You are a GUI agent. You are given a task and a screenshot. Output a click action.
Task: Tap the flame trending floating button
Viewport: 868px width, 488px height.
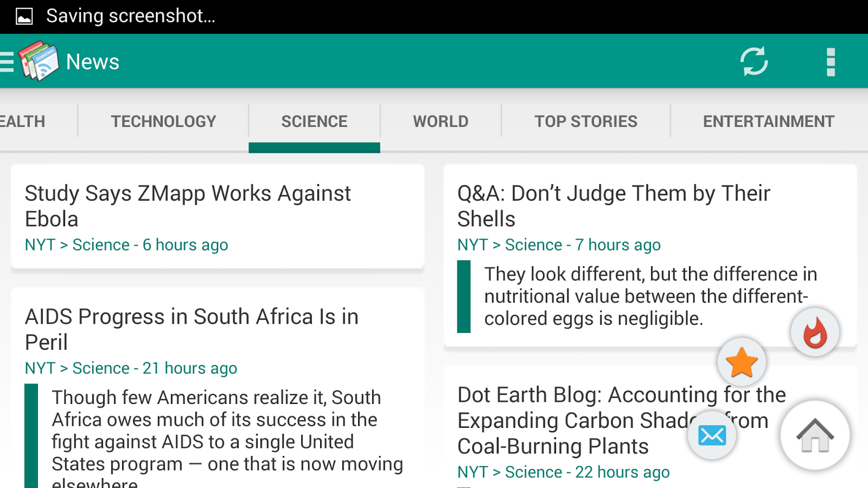[815, 332]
